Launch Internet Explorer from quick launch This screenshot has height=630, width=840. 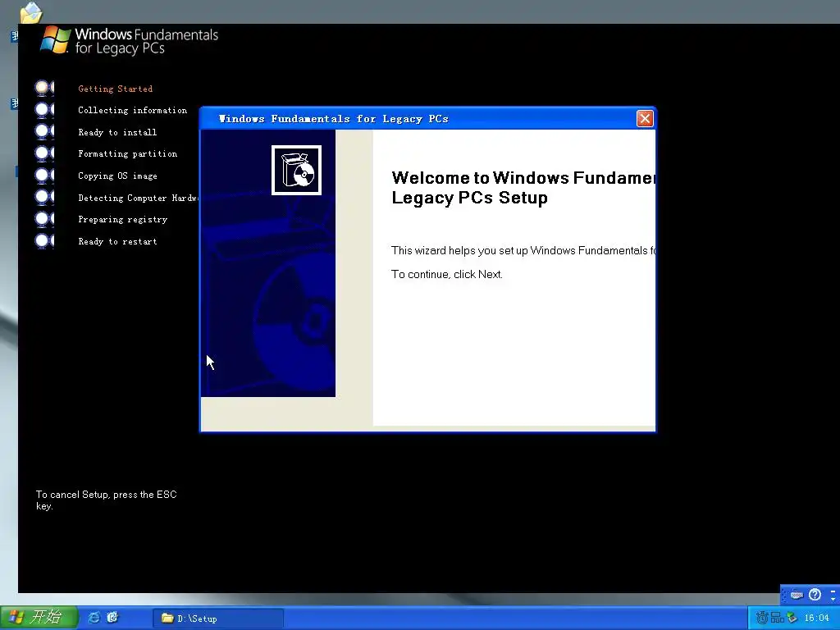point(94,618)
